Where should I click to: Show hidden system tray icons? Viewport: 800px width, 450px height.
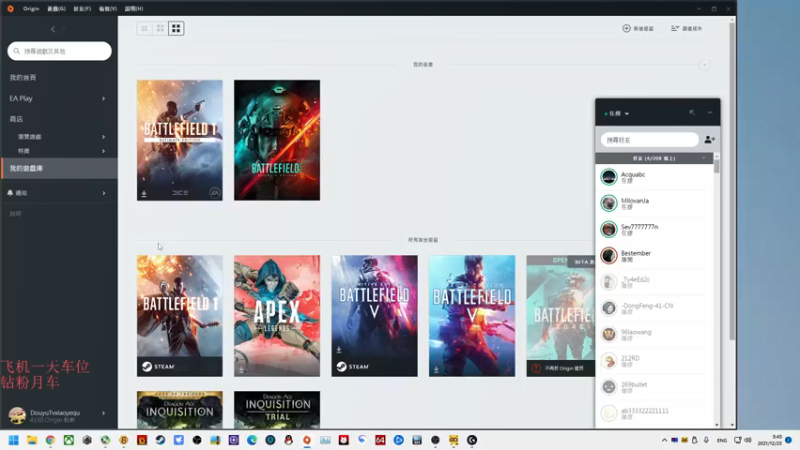(x=664, y=440)
